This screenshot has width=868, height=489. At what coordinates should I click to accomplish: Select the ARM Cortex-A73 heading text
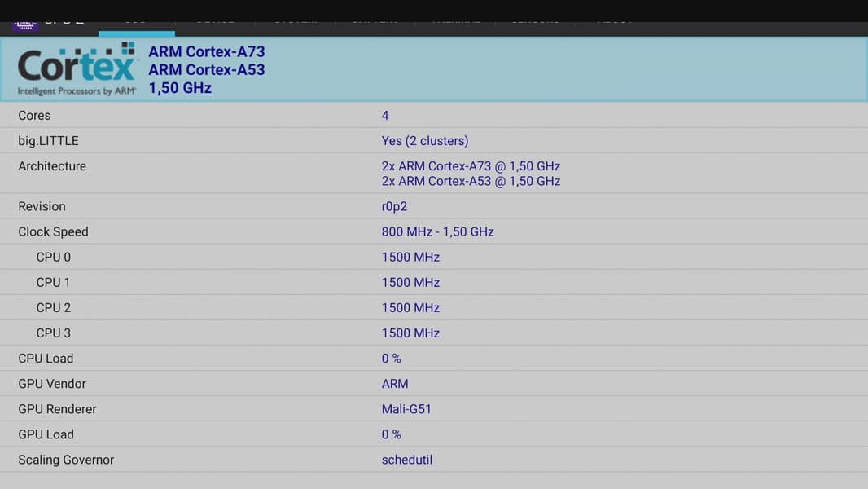tap(207, 51)
